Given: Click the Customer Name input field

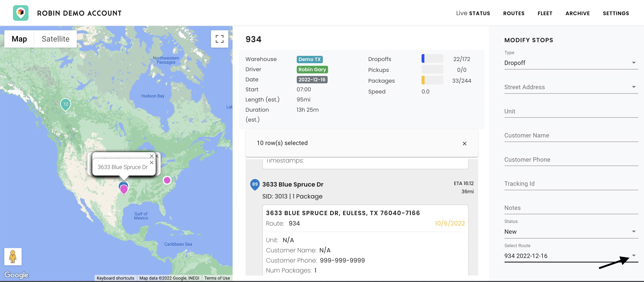Looking at the screenshot, I should click(x=571, y=135).
